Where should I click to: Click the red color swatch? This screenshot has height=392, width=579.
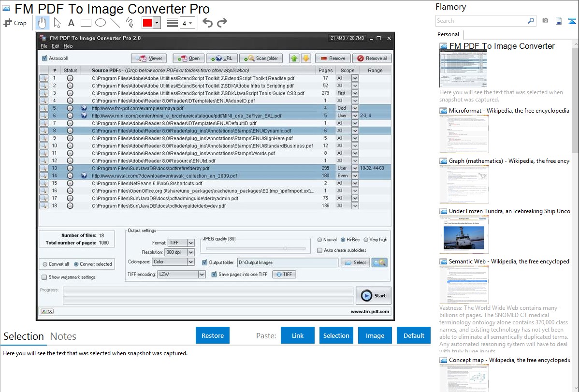coord(147,23)
